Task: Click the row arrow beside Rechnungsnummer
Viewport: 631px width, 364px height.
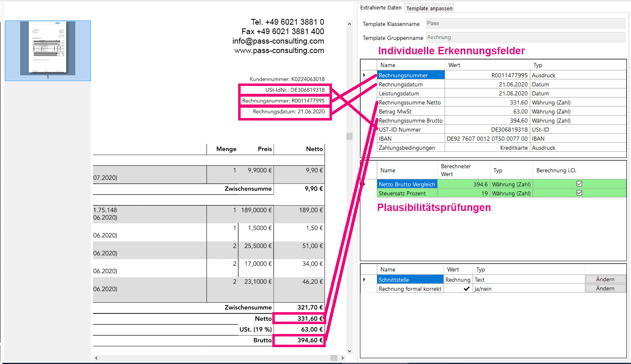Action: pyautogui.click(x=364, y=75)
